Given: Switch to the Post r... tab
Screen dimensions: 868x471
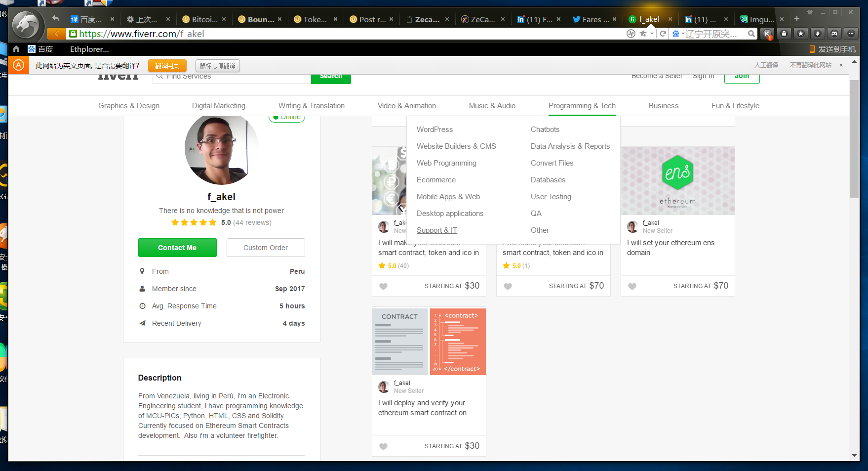Looking at the screenshot, I should tap(371, 19).
